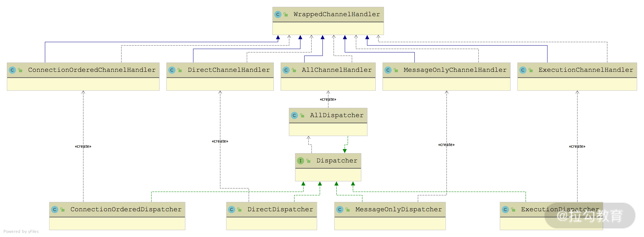Click the Powered by yFiles text
This screenshot has height=237, width=644.
coord(21,232)
